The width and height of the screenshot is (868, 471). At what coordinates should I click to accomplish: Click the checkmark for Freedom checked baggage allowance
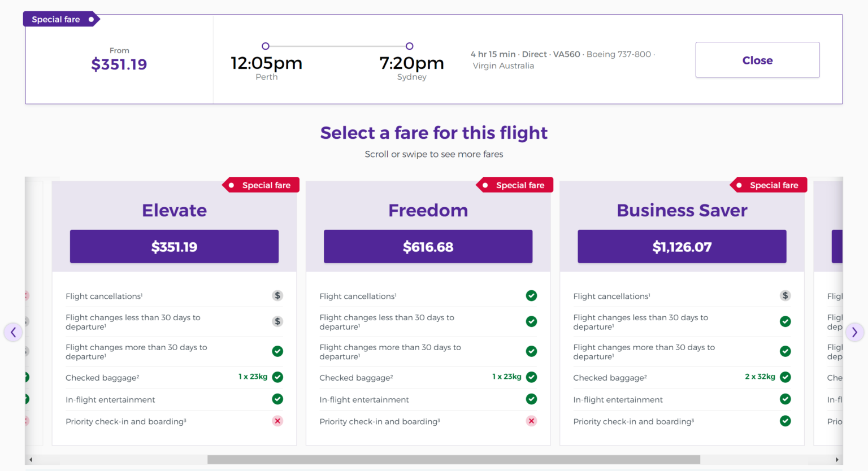tap(531, 377)
